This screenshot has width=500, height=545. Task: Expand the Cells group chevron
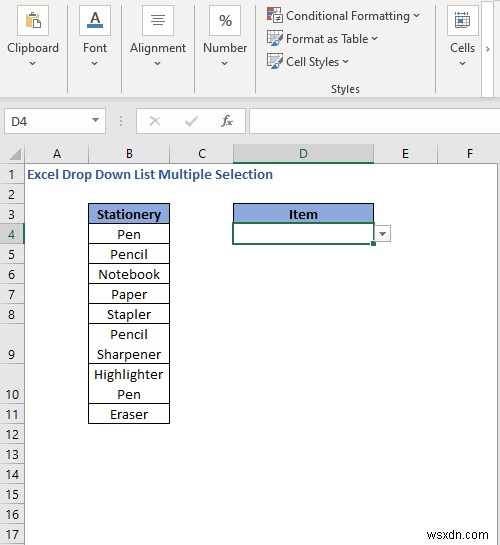coord(462,63)
